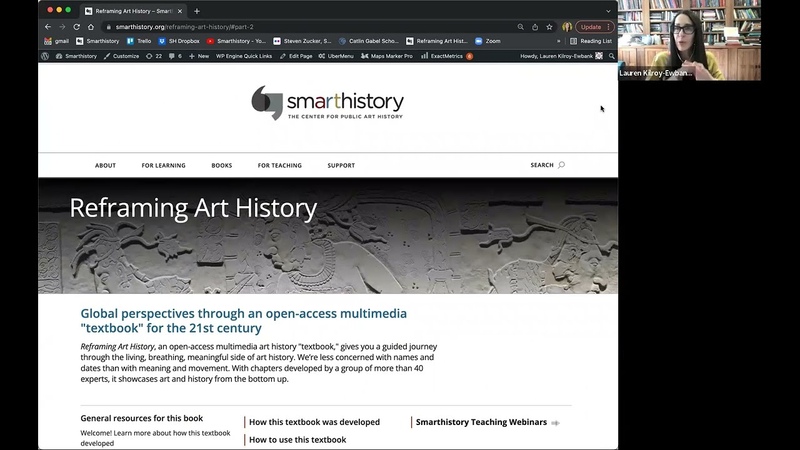This screenshot has width=800, height=450.
Task: Open Howdy, Lauren Kilroy-Ewbank account menu
Action: pos(561,56)
